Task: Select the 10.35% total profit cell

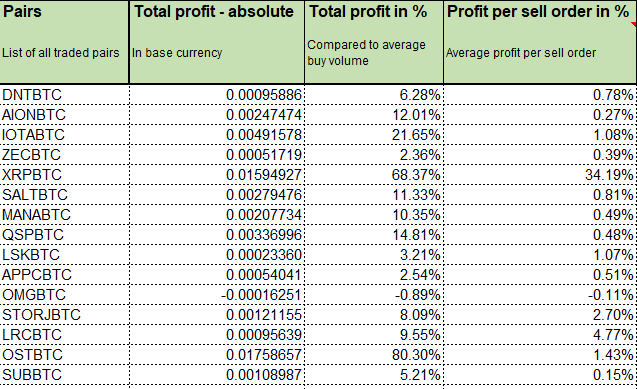Action: pos(374,214)
